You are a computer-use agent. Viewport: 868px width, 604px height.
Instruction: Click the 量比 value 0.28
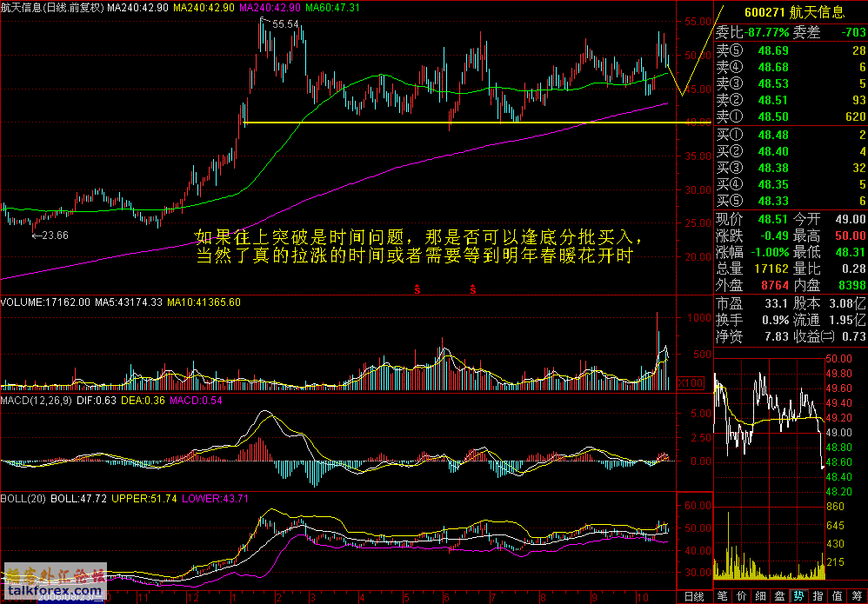(x=853, y=269)
